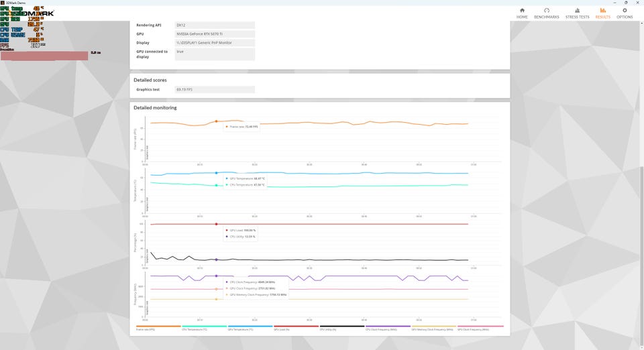Click the orange frame rate data point marker
This screenshot has height=350, width=644.
click(217, 121)
